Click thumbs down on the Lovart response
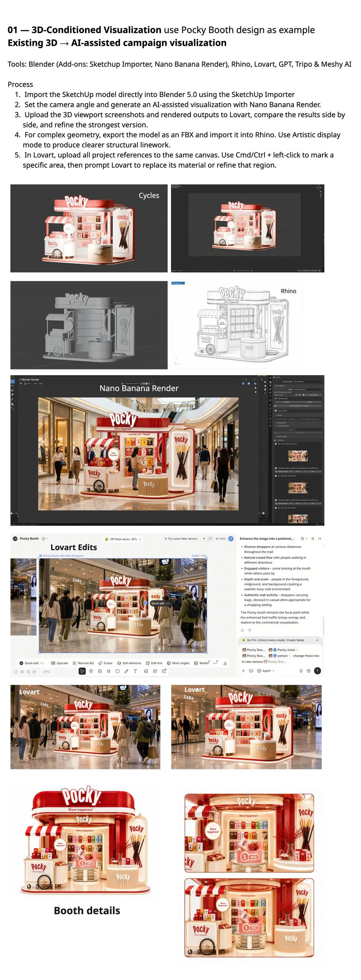361x980 pixels. tap(250, 630)
